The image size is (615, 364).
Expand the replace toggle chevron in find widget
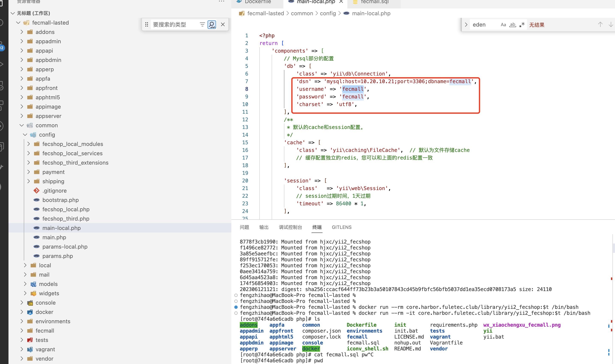coord(466,25)
